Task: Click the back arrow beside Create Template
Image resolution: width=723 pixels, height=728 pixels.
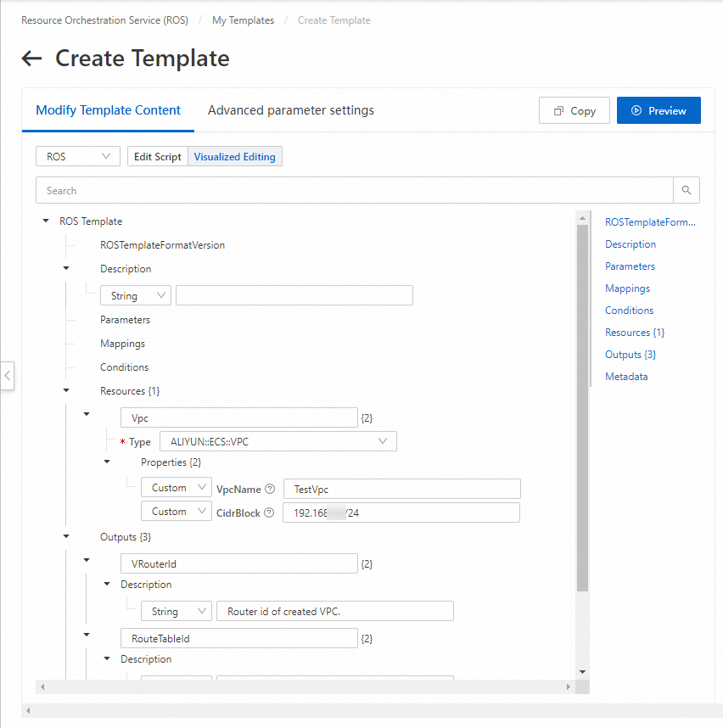Action: [x=31, y=59]
